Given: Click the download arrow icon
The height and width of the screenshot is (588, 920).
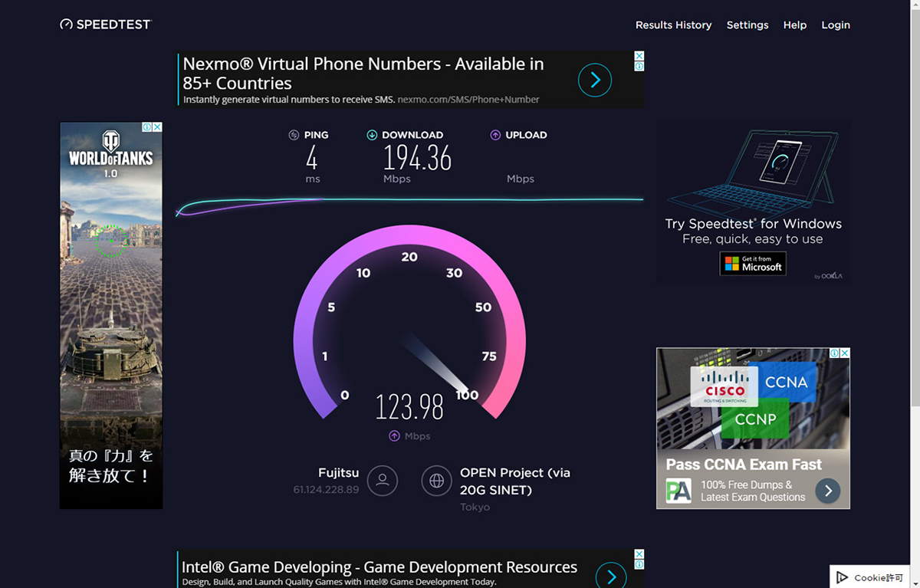Looking at the screenshot, I should pyautogui.click(x=372, y=135).
